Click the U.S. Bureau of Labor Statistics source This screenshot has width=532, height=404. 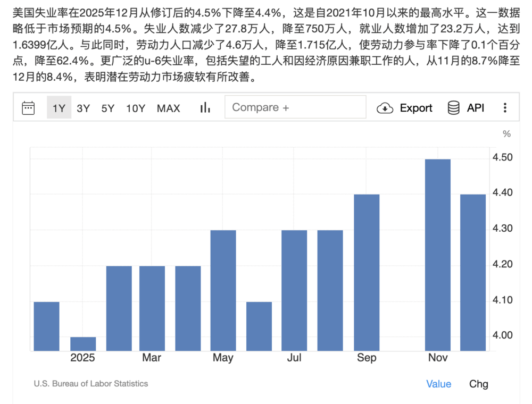coord(91,383)
